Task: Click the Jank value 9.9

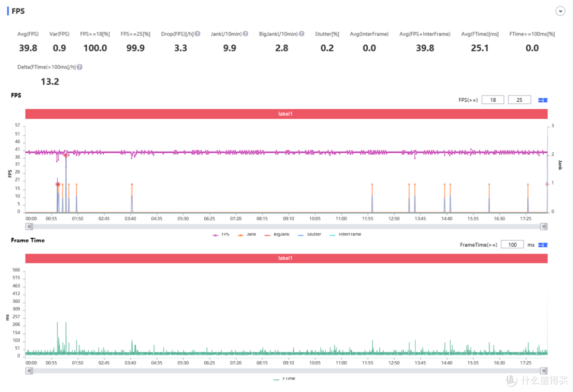Action: pos(230,48)
